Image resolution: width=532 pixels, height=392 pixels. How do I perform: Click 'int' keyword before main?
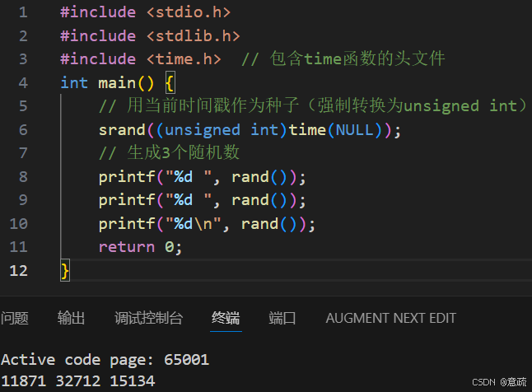(x=74, y=83)
